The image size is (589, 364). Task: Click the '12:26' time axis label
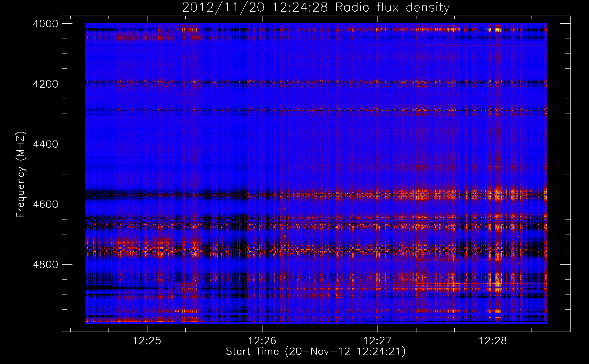point(262,341)
